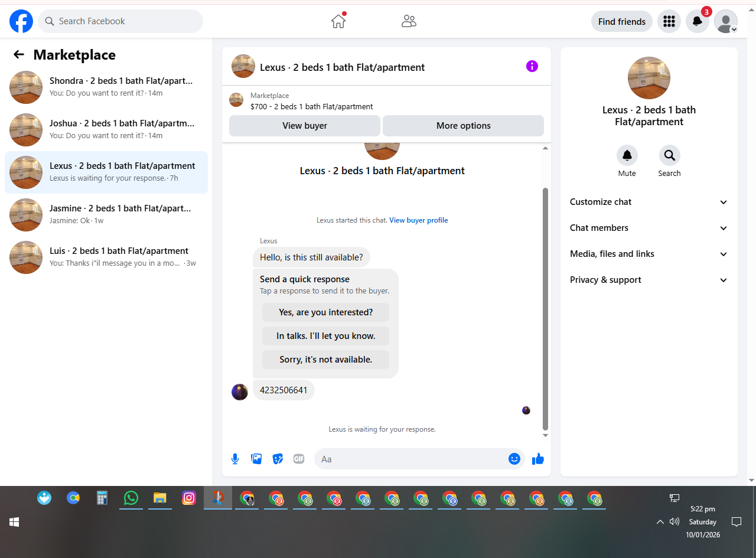Click the $700 Marketplace listing line
The image size is (756, 558).
point(312,107)
